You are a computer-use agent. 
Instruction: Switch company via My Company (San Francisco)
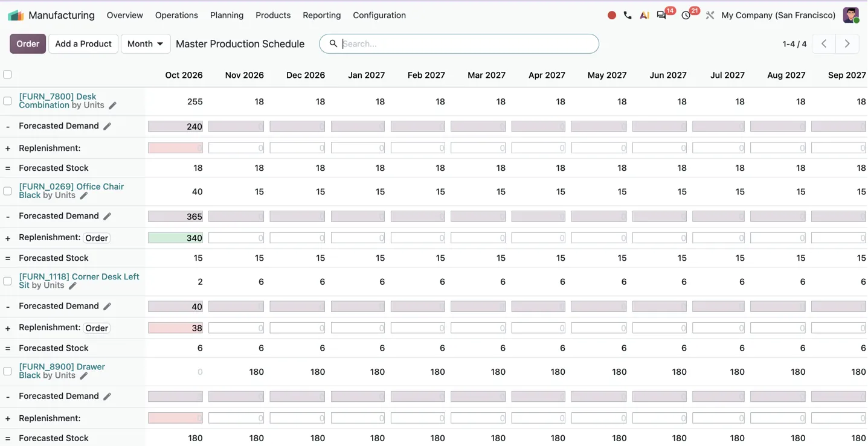point(778,15)
